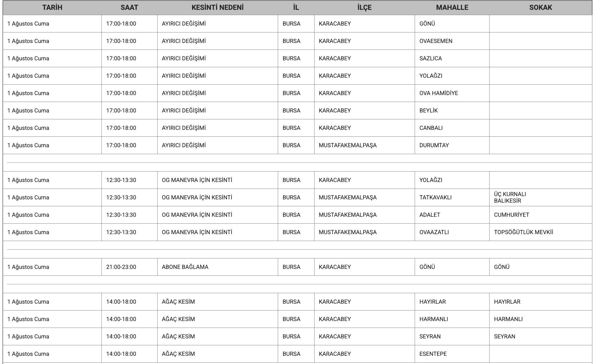Click the OVA HAMİDİYE cell

tap(438, 93)
